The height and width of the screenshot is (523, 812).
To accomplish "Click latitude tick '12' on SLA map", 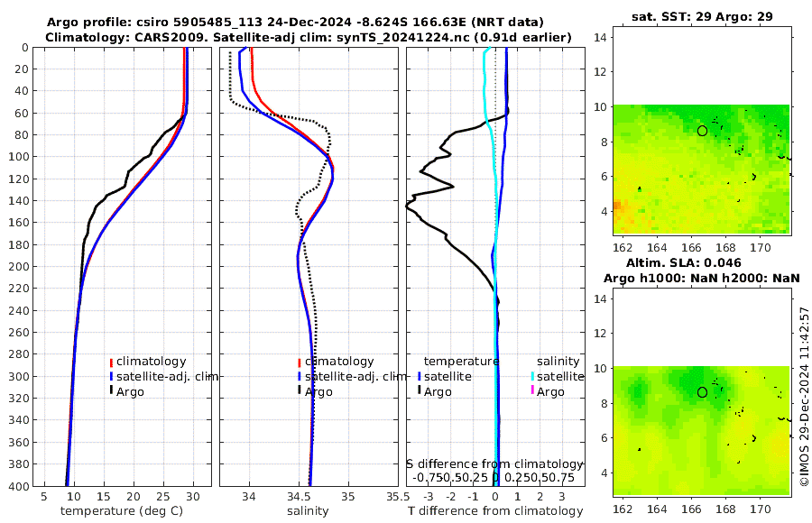I will click(600, 333).
